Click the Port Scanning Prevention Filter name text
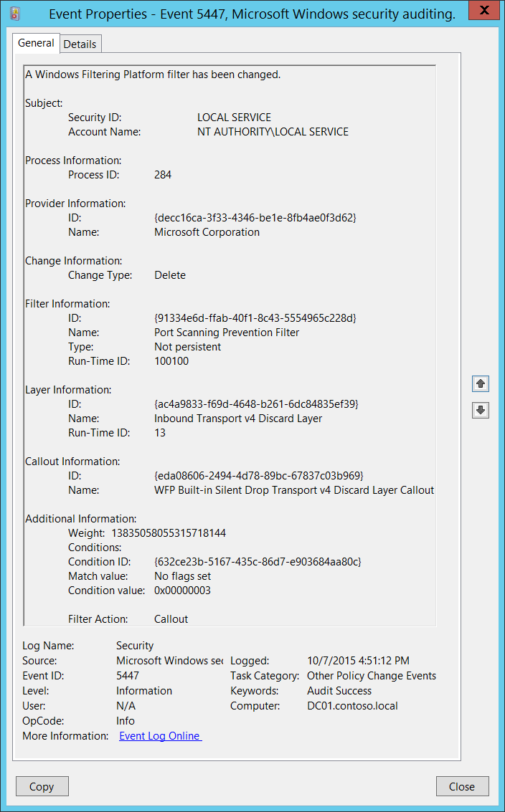505x812 pixels. point(227,333)
